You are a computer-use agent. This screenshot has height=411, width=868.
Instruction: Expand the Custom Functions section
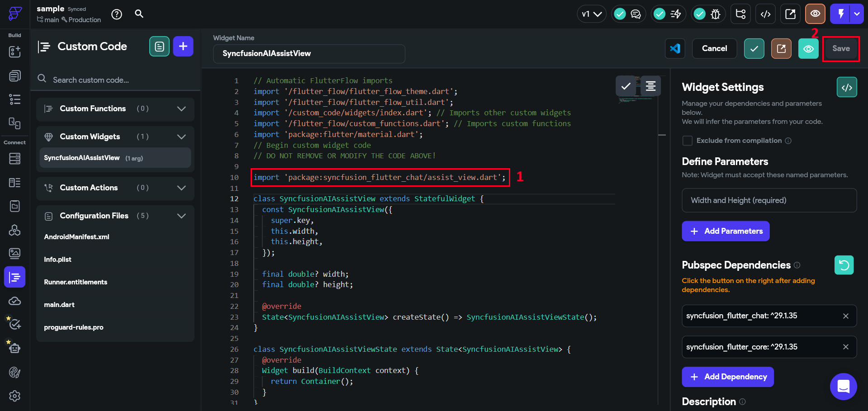coord(181,109)
